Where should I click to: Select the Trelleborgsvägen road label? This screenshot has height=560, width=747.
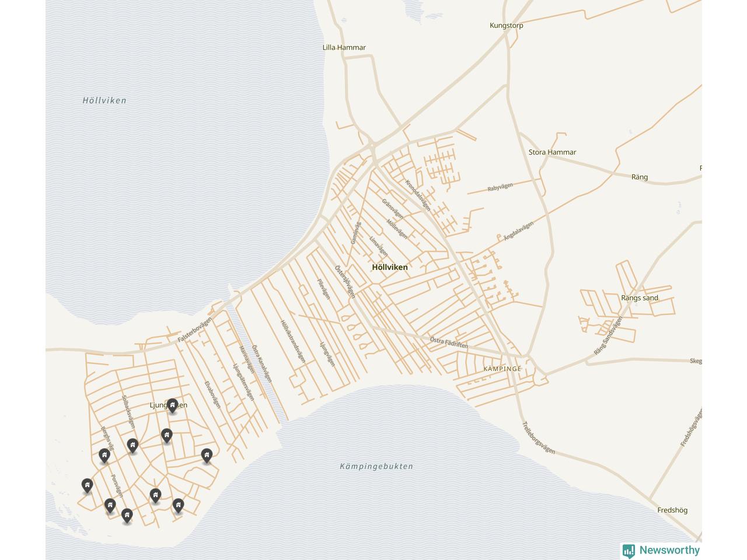tap(538, 438)
